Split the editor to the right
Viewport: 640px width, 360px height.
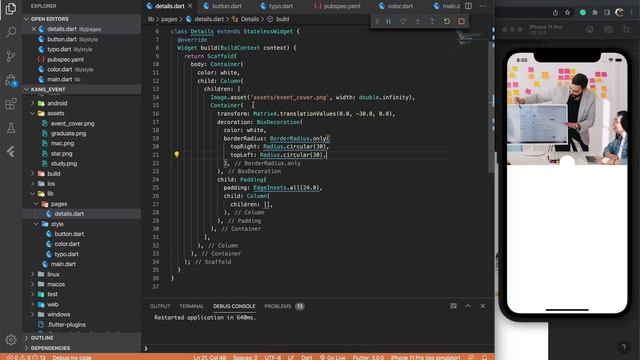[x=468, y=6]
